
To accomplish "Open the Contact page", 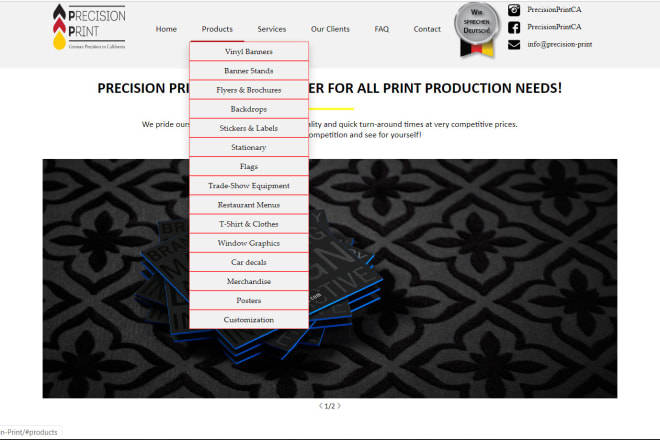I will [x=427, y=29].
